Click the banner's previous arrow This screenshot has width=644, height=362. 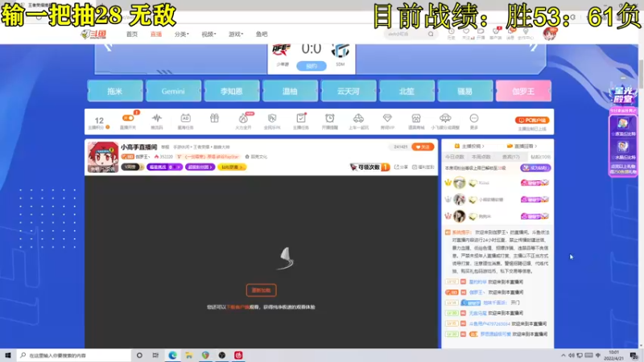pos(109,47)
